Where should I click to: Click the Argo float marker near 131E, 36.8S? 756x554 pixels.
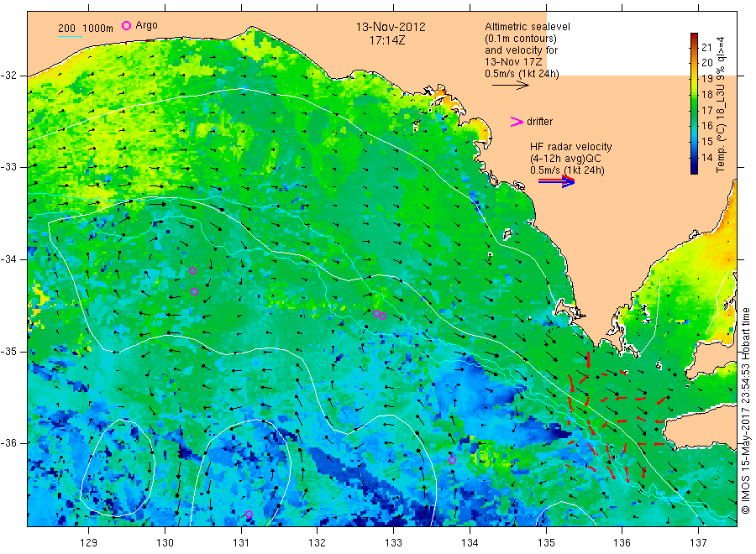pos(249,514)
